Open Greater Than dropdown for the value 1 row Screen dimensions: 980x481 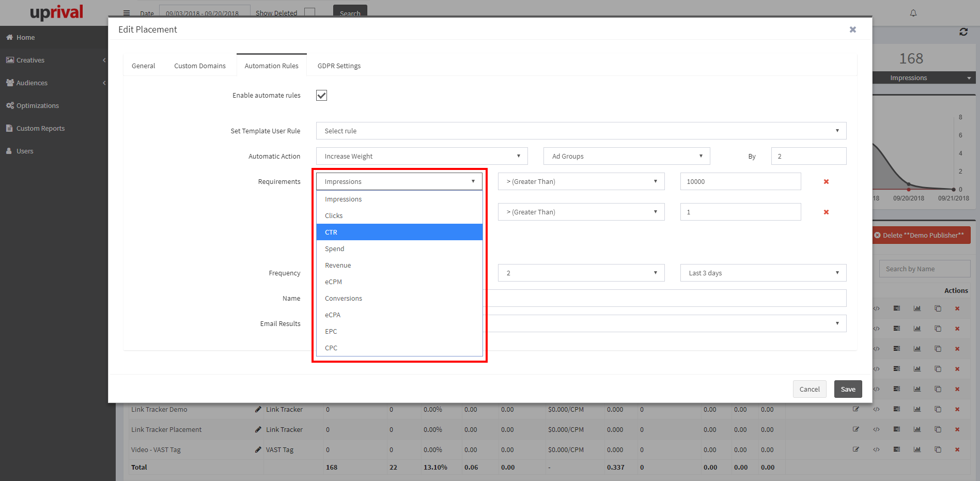click(x=581, y=212)
